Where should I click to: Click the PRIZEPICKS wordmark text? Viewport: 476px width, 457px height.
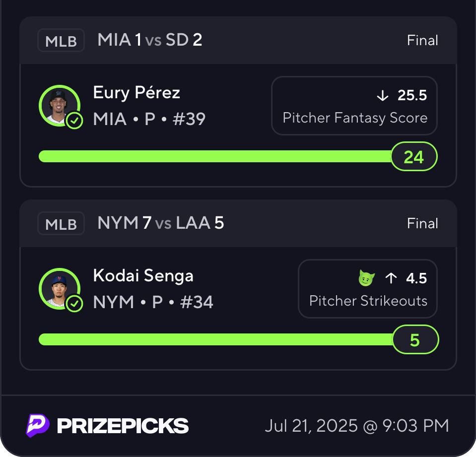123,426
